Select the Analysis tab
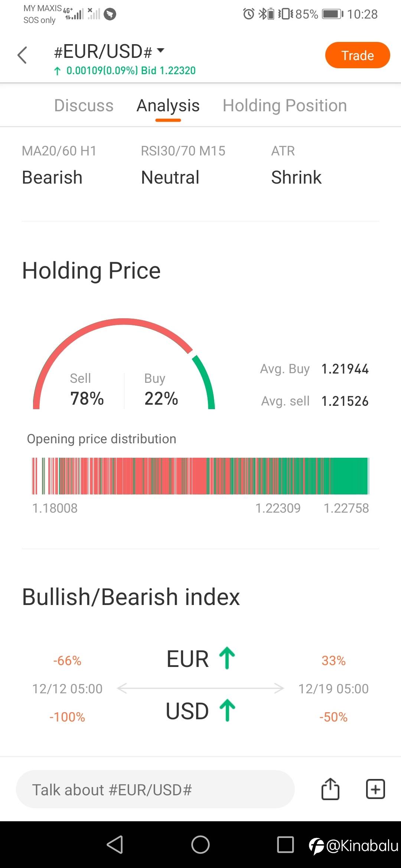The height and width of the screenshot is (868, 401). [168, 105]
